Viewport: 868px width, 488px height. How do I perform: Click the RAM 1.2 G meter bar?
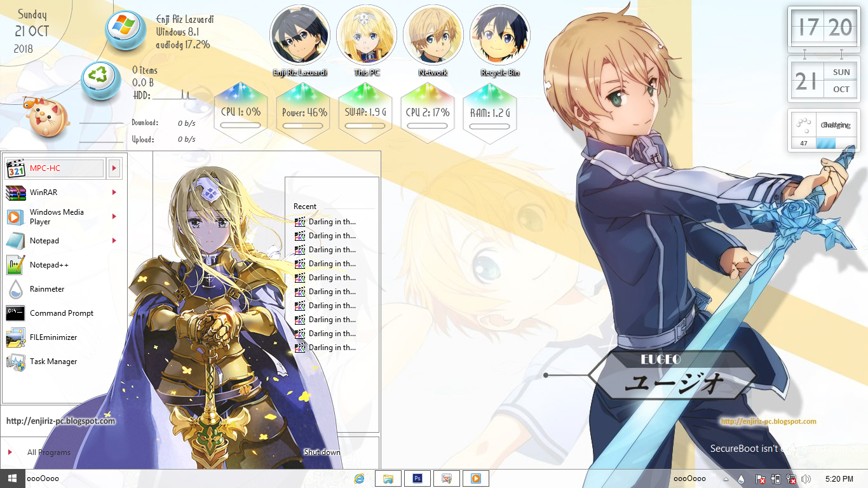490,126
